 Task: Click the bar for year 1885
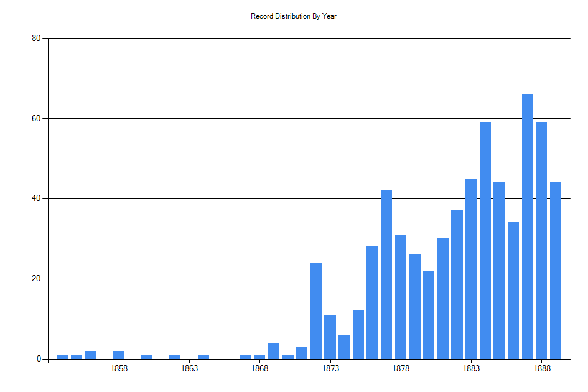tap(499, 271)
